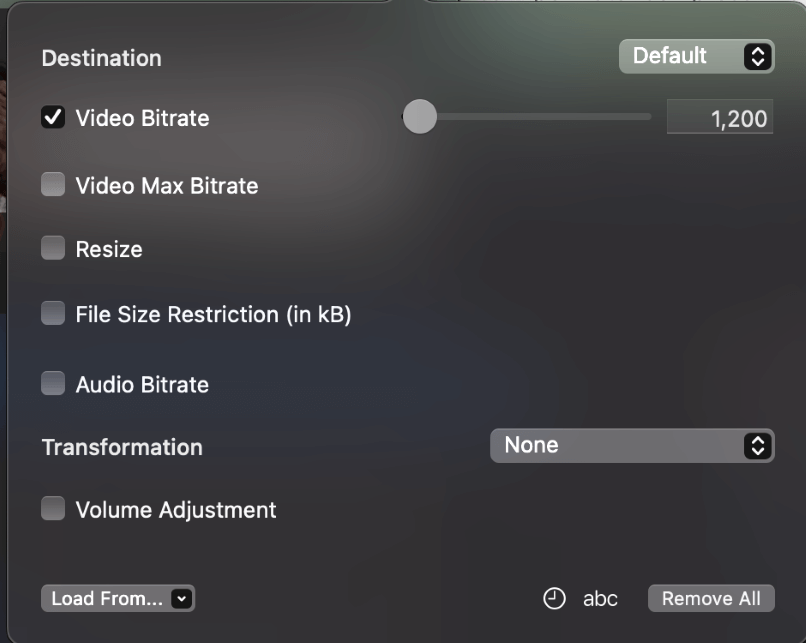Image resolution: width=806 pixels, height=643 pixels.
Task: Open the Load From... menu
Action: click(118, 598)
